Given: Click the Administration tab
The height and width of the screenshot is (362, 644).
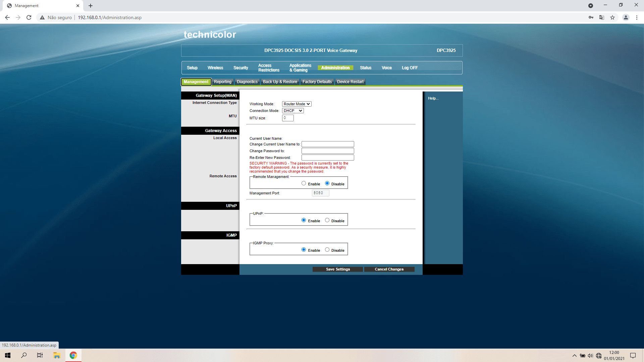Looking at the screenshot, I should [335, 67].
